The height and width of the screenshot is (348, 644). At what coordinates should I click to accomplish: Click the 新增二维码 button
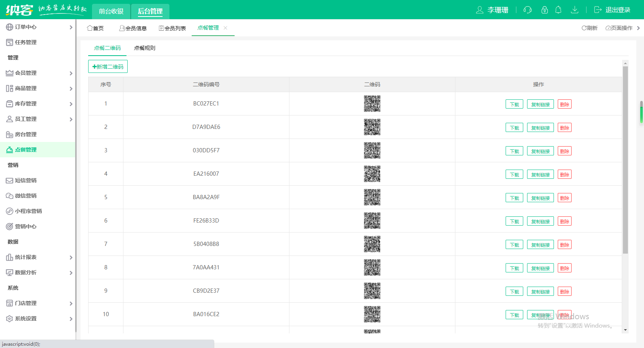click(108, 67)
